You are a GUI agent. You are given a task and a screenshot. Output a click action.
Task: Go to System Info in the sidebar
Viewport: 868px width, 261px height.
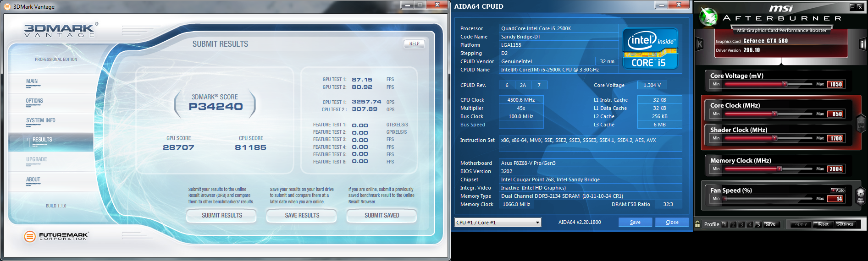(41, 120)
